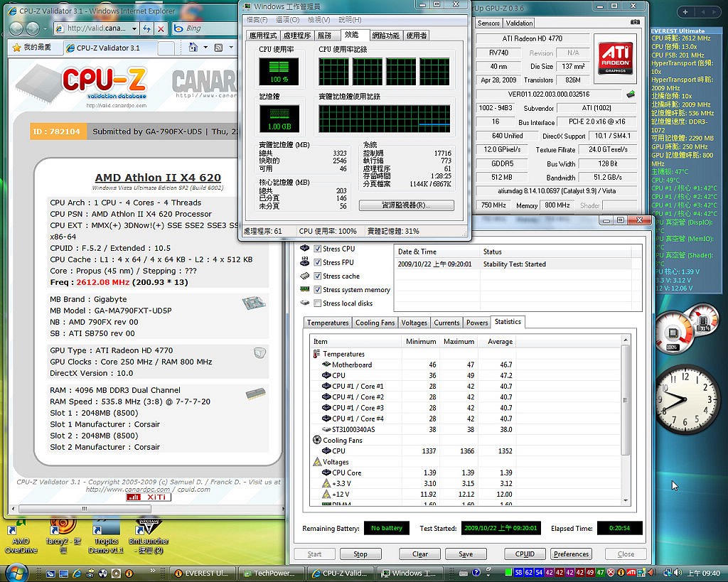The height and width of the screenshot is (582, 728).
Task: Uncheck the Stress cache checkbox
Action: point(318,276)
